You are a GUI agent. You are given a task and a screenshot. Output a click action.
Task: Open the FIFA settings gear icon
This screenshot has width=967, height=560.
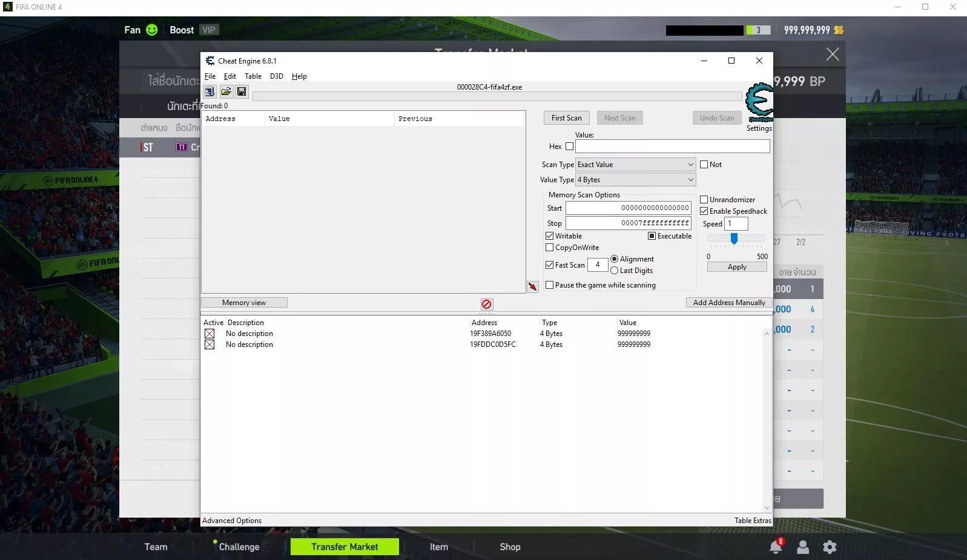830,547
